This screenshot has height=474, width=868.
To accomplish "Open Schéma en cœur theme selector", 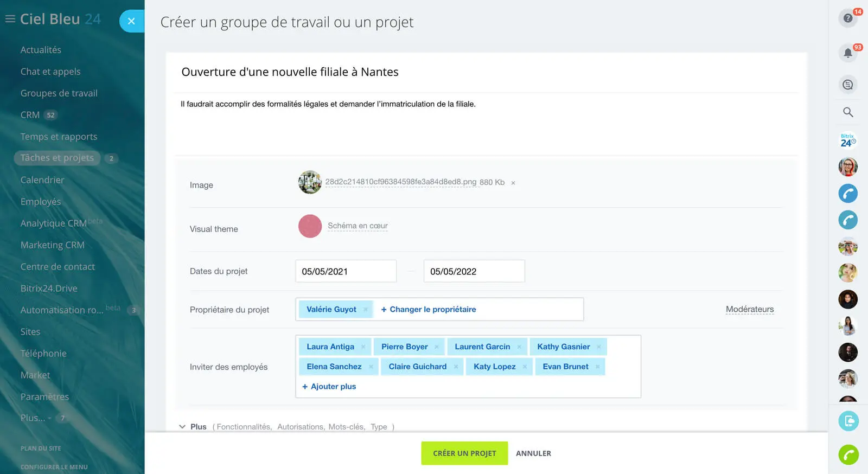I will coord(358,226).
